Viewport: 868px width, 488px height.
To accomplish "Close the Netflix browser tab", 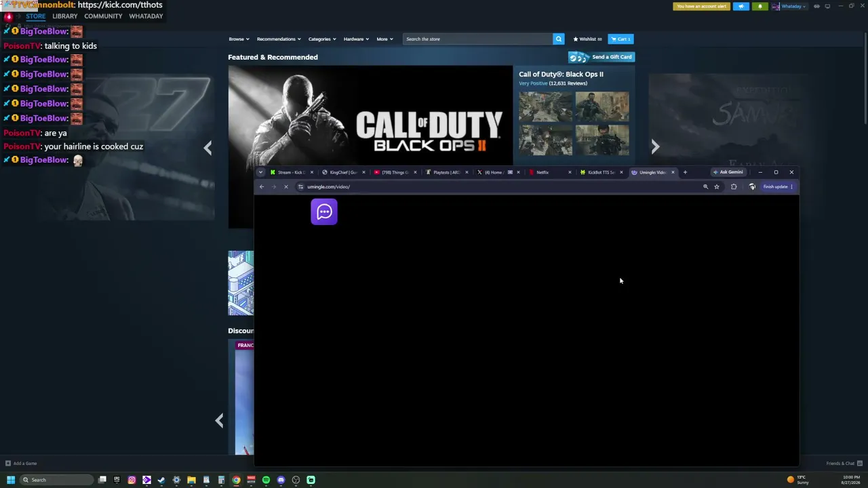I will point(570,172).
